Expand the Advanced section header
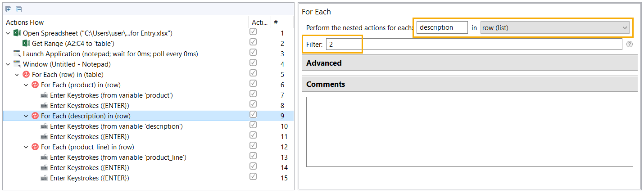The image size is (644, 193). coord(470,63)
